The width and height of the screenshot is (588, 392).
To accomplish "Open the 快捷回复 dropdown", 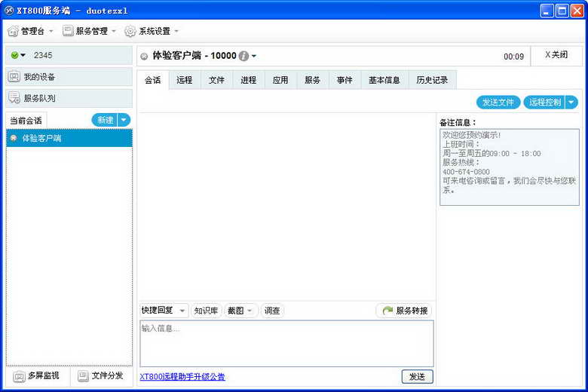I will 164,311.
